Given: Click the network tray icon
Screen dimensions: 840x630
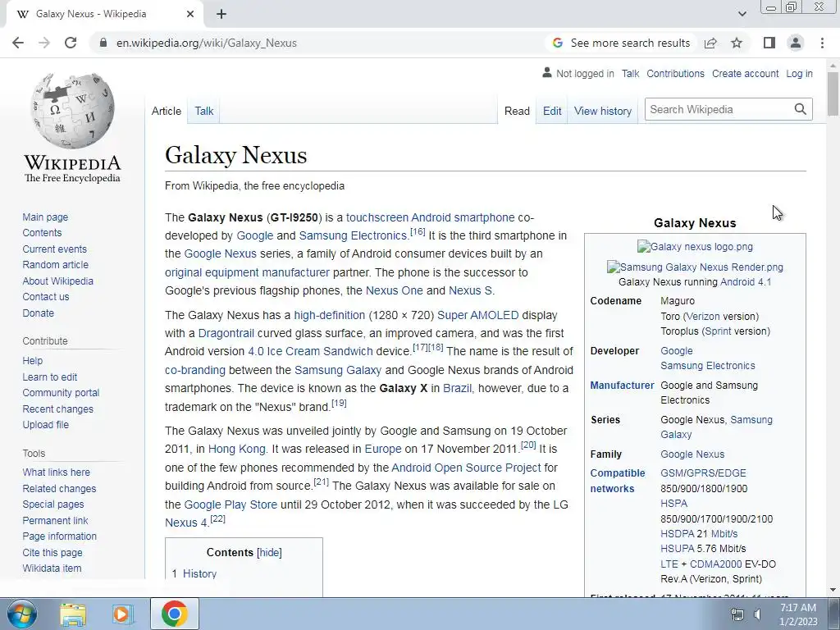Looking at the screenshot, I should pyautogui.click(x=737, y=614).
